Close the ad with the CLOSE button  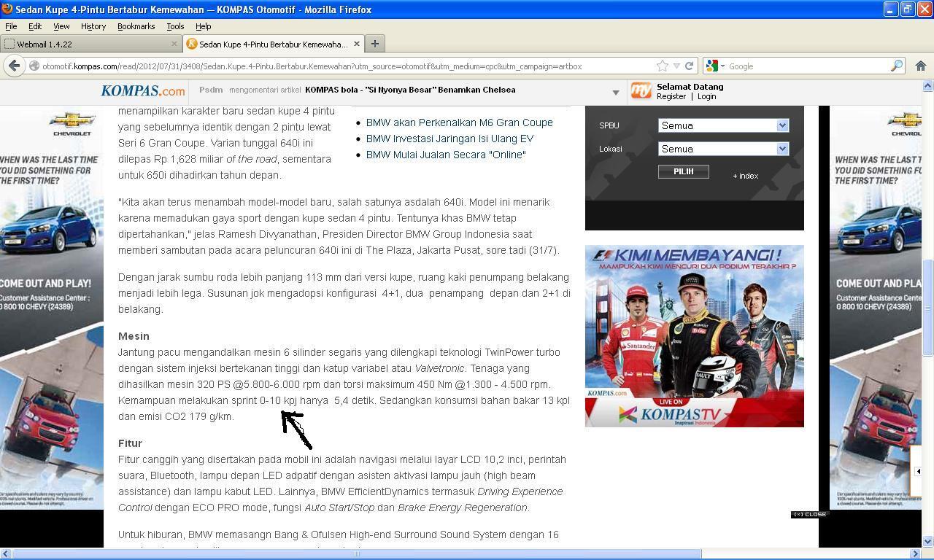pos(810,514)
